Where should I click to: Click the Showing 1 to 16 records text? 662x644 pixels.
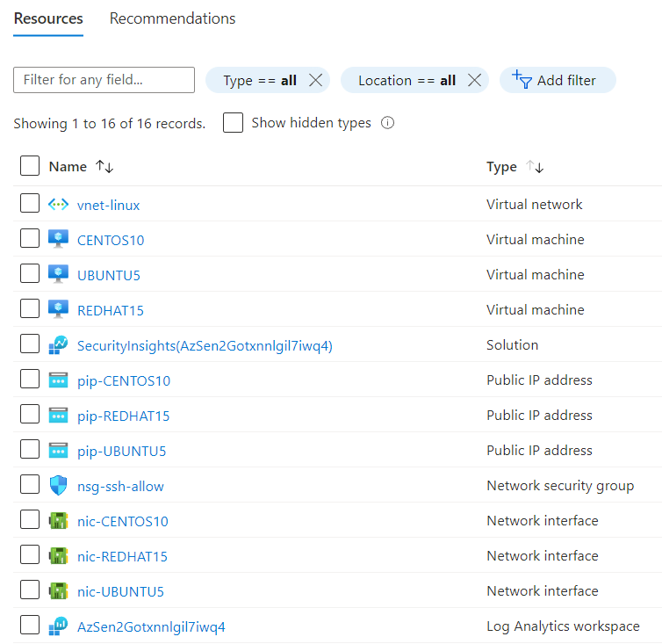[110, 123]
